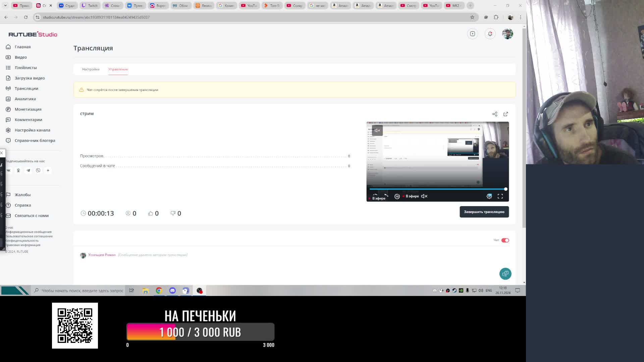Click the green chat support button
Image resolution: width=644 pixels, height=362 pixels.
[x=505, y=274]
